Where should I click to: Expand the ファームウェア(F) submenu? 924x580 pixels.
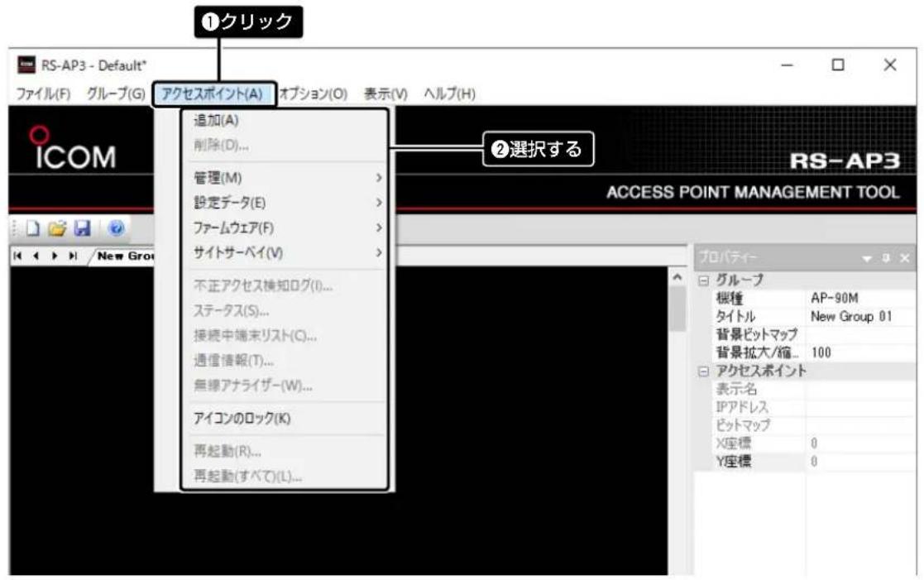point(288,228)
